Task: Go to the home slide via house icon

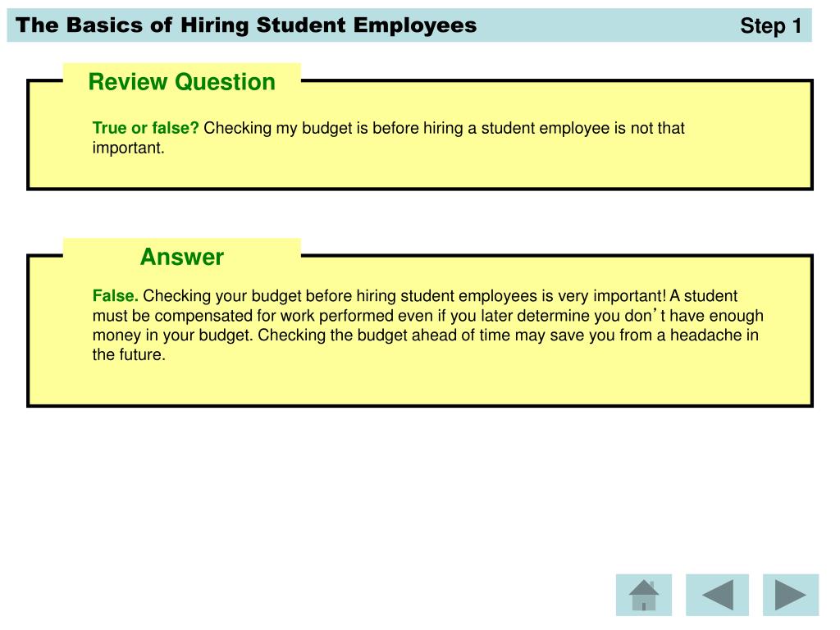Action: tap(643, 595)
